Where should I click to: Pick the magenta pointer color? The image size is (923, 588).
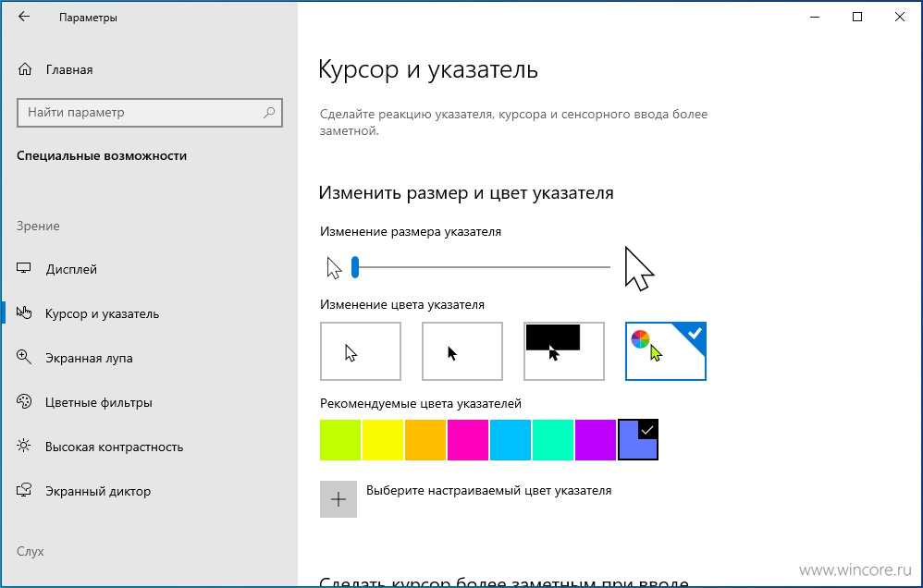click(x=467, y=440)
